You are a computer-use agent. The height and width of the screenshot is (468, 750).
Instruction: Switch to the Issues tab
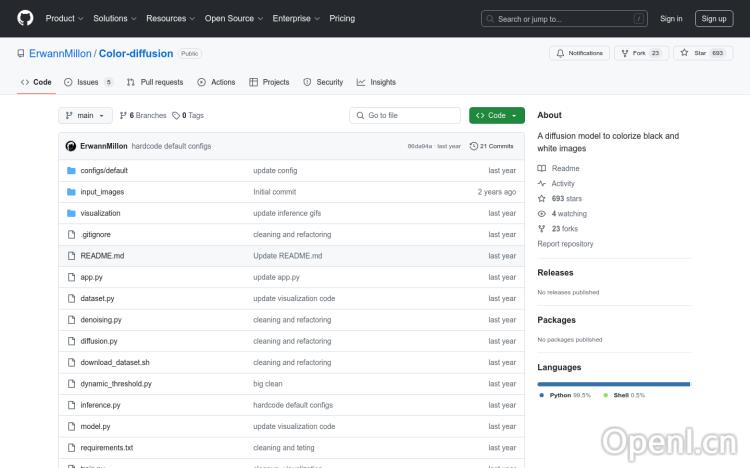[88, 82]
